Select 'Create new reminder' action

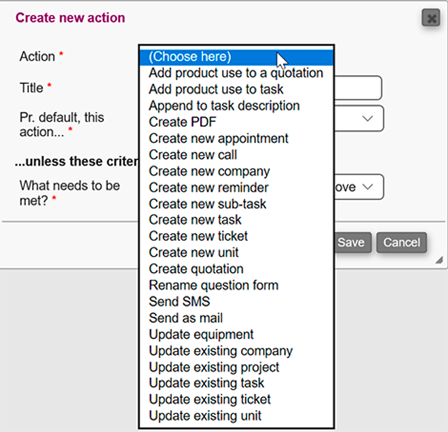(236, 187)
